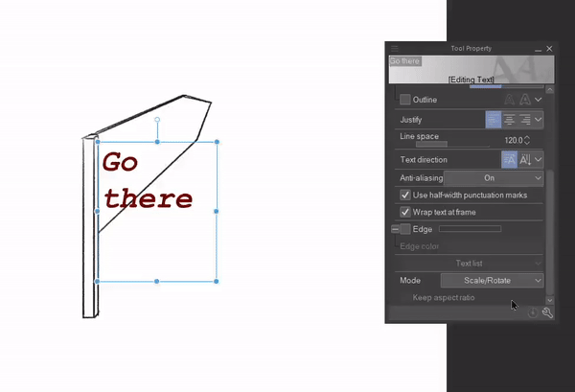Click the top-middle handle of text frame
The width and height of the screenshot is (575, 392).
click(157, 142)
